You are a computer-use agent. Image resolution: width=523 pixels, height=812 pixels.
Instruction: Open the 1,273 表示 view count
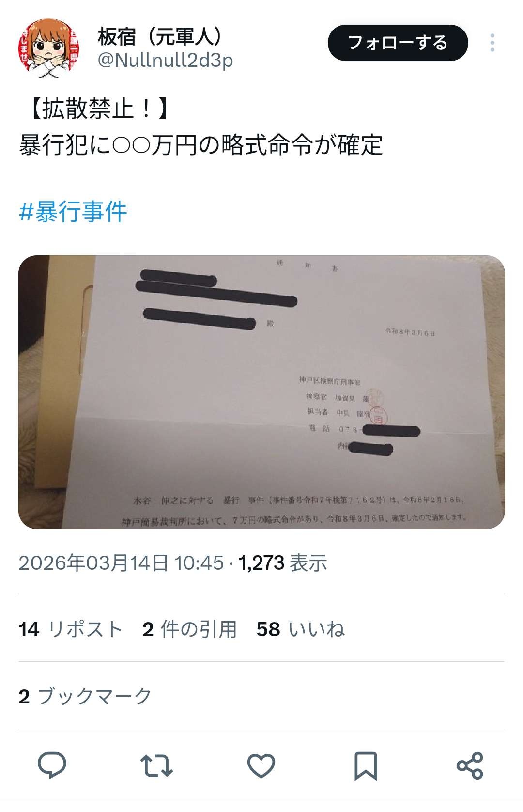tap(283, 563)
